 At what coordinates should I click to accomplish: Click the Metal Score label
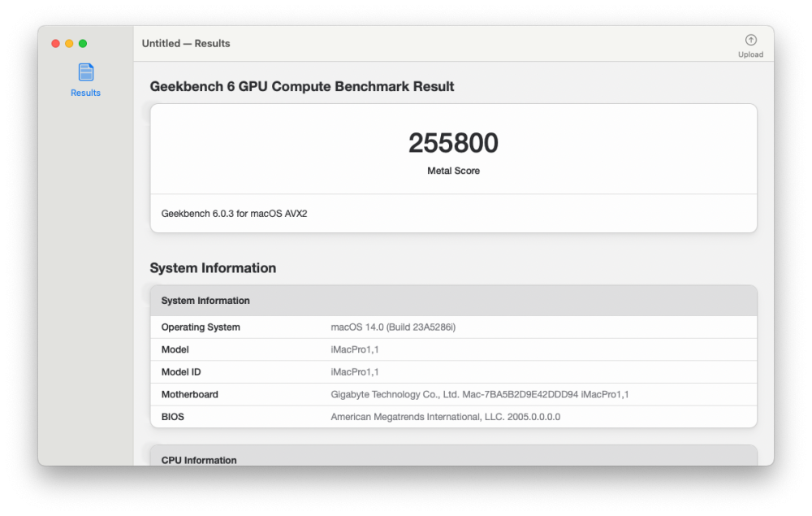click(453, 171)
